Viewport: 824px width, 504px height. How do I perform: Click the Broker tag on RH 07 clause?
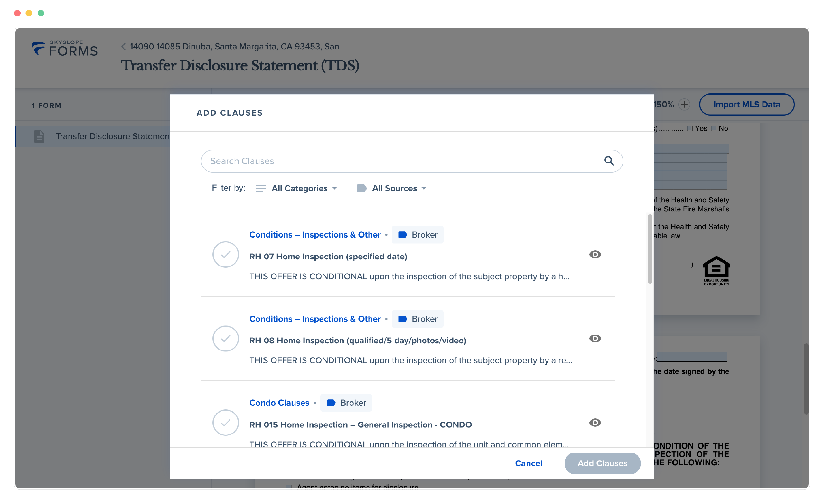(x=417, y=235)
